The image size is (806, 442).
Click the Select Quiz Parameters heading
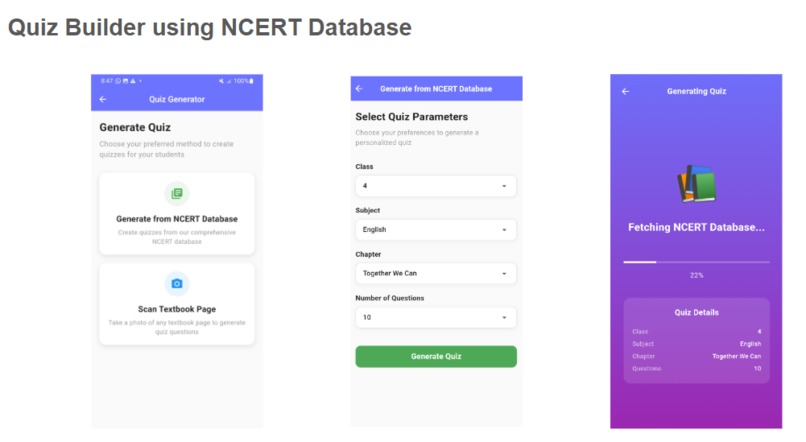[x=412, y=117]
